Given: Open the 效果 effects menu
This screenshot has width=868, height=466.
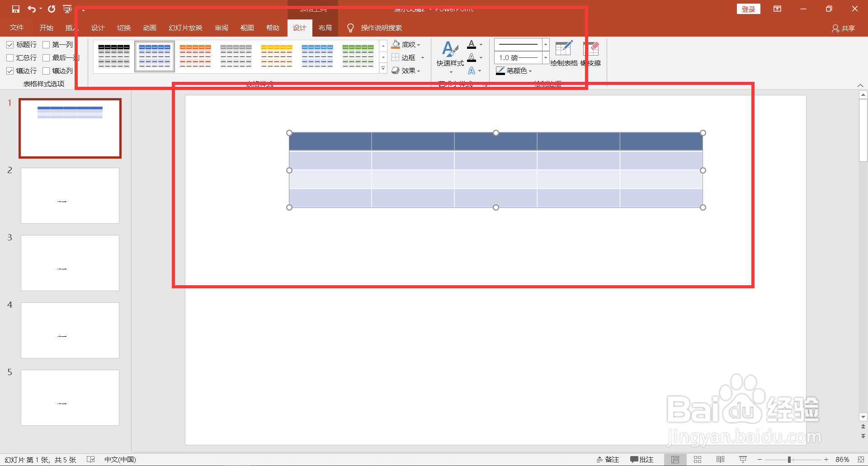Looking at the screenshot, I should click(x=406, y=71).
